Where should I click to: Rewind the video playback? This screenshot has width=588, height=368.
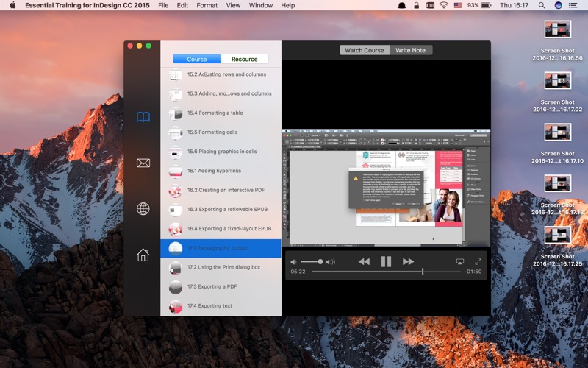tap(364, 262)
